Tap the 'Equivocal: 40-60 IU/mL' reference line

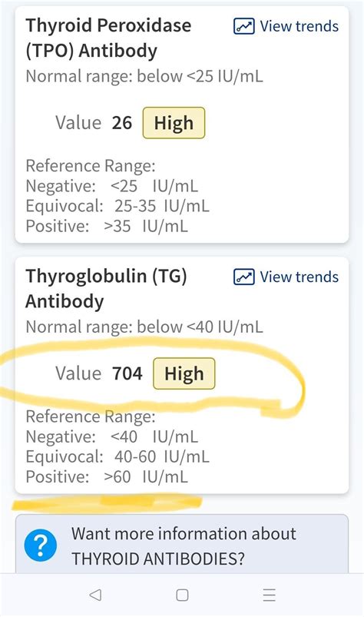click(117, 457)
